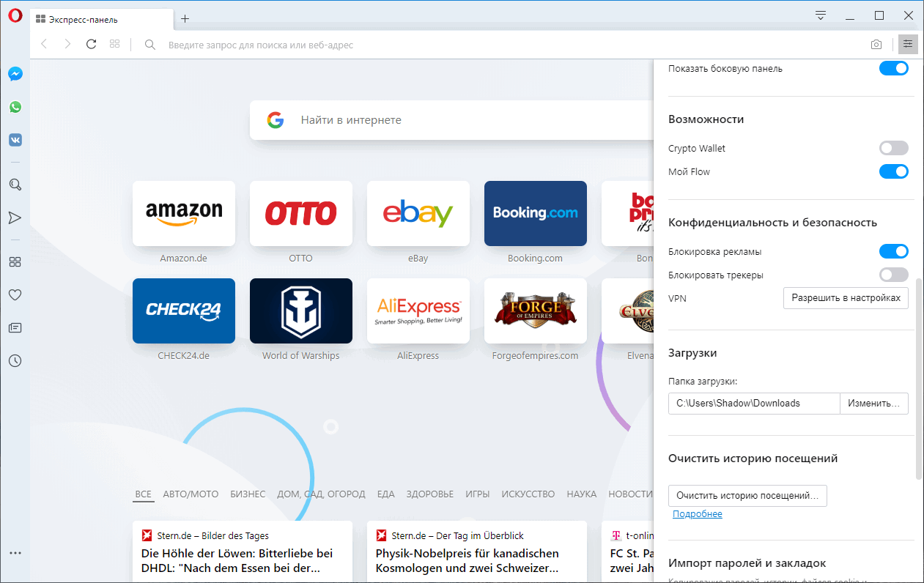This screenshot has width=924, height=583.
Task: Open Speed Dial icon in the sidebar
Action: (x=15, y=261)
